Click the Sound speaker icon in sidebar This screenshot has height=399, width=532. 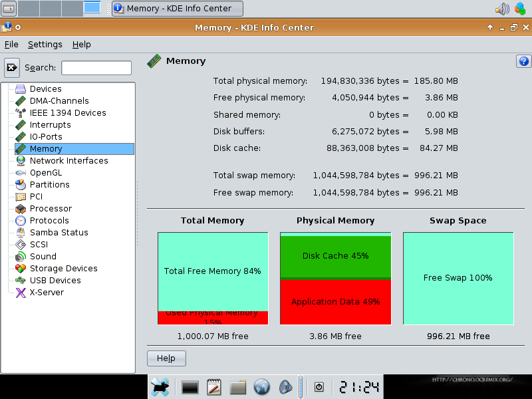pos(21,257)
